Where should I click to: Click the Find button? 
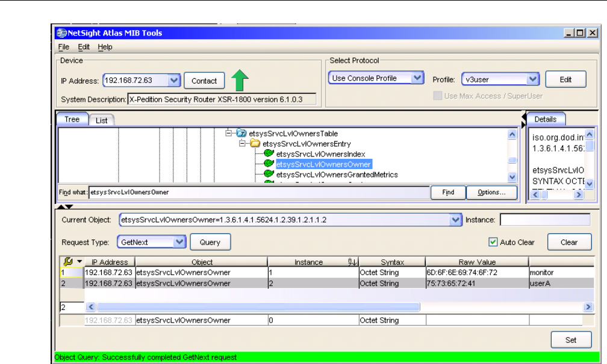click(448, 193)
